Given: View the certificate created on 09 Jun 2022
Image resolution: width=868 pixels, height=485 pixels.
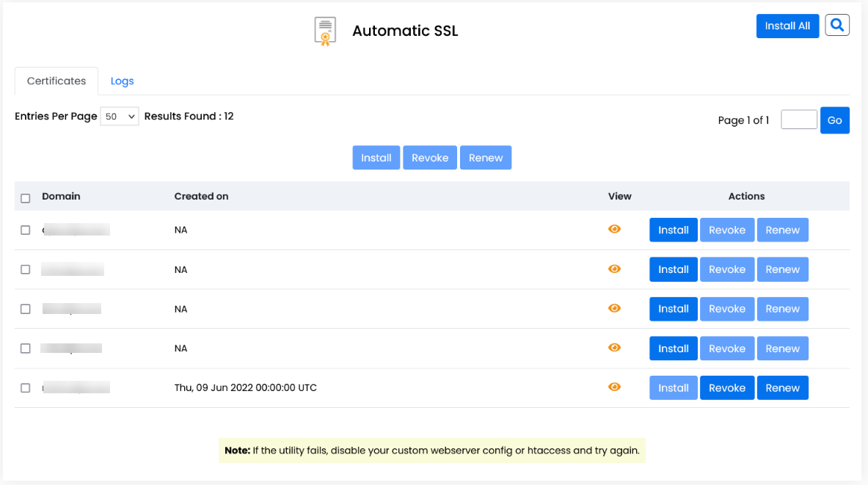Looking at the screenshot, I should 614,387.
